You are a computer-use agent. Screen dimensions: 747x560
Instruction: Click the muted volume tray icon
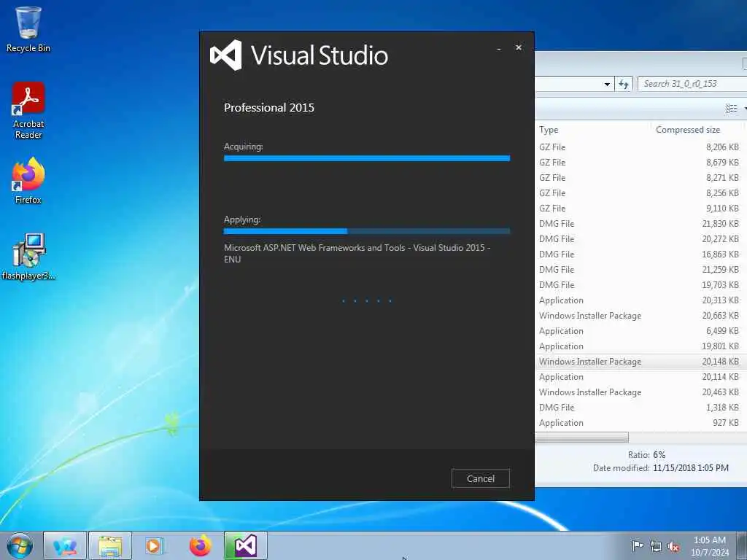pos(673,547)
